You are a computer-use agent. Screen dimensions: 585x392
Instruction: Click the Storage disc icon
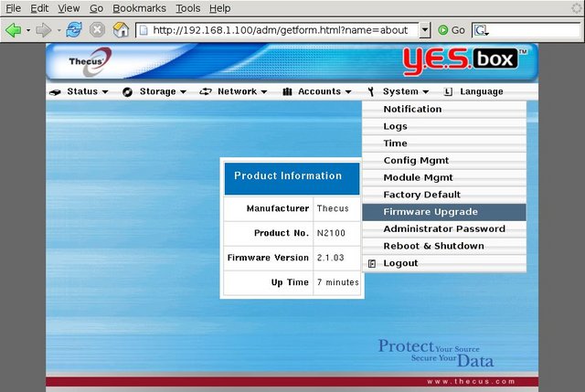tap(127, 92)
